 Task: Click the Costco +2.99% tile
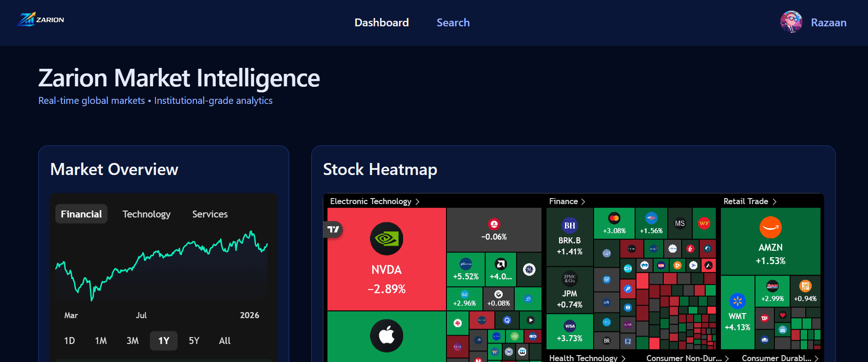(x=773, y=291)
